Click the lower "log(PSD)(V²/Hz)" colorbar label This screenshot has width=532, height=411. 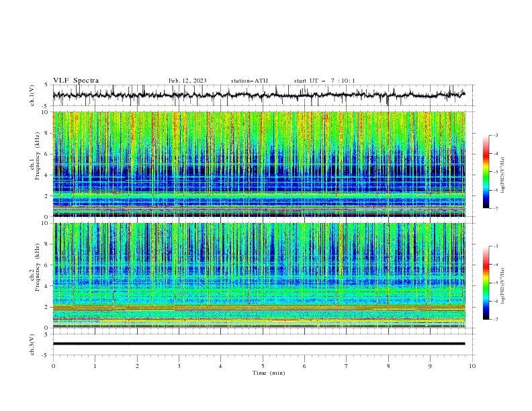pyautogui.click(x=502, y=286)
